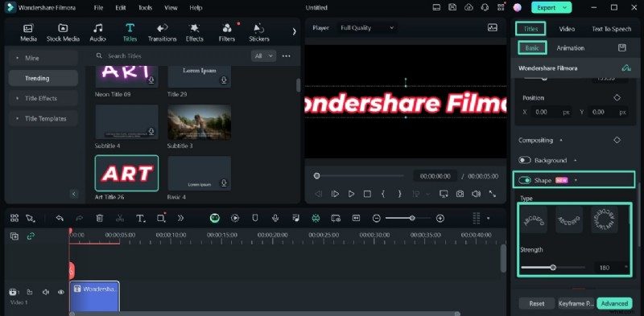The width and height of the screenshot is (644, 316).
Task: Click the voiceover microphone icon
Action: pyautogui.click(x=275, y=219)
